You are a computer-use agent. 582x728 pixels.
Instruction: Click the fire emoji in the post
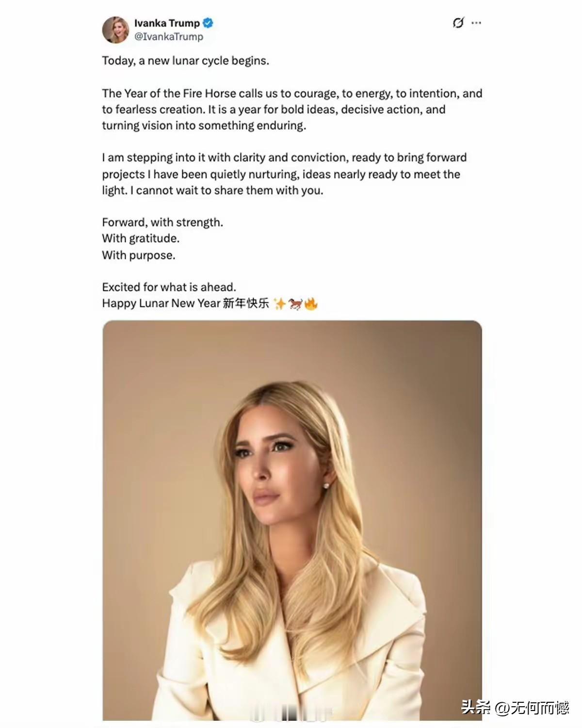point(311,304)
